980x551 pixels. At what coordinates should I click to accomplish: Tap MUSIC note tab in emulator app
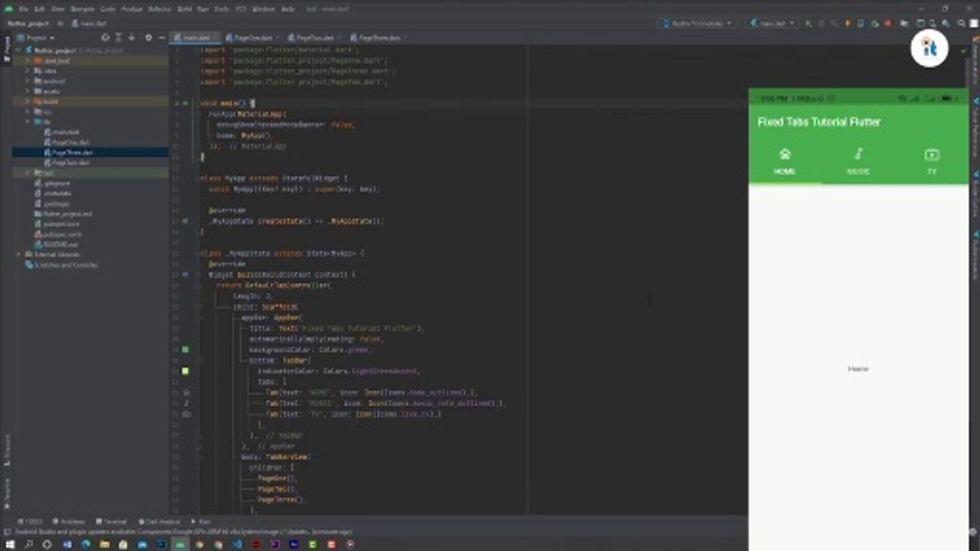[858, 161]
